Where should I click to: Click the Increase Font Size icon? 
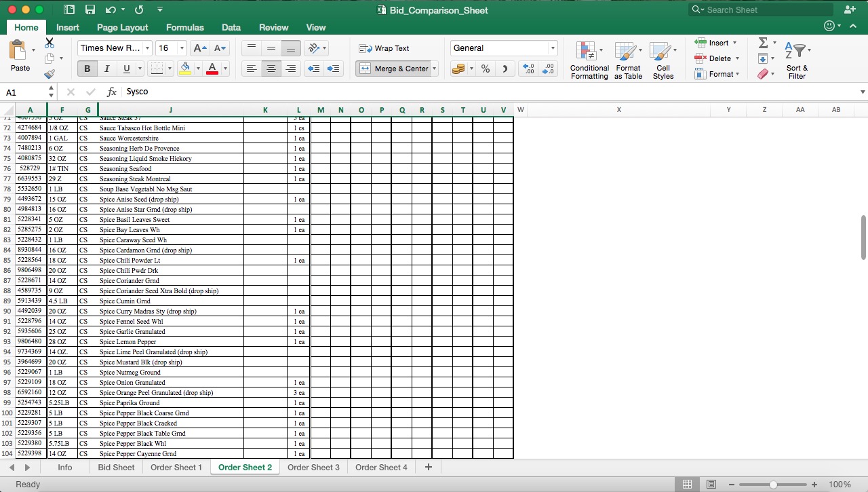coord(199,48)
